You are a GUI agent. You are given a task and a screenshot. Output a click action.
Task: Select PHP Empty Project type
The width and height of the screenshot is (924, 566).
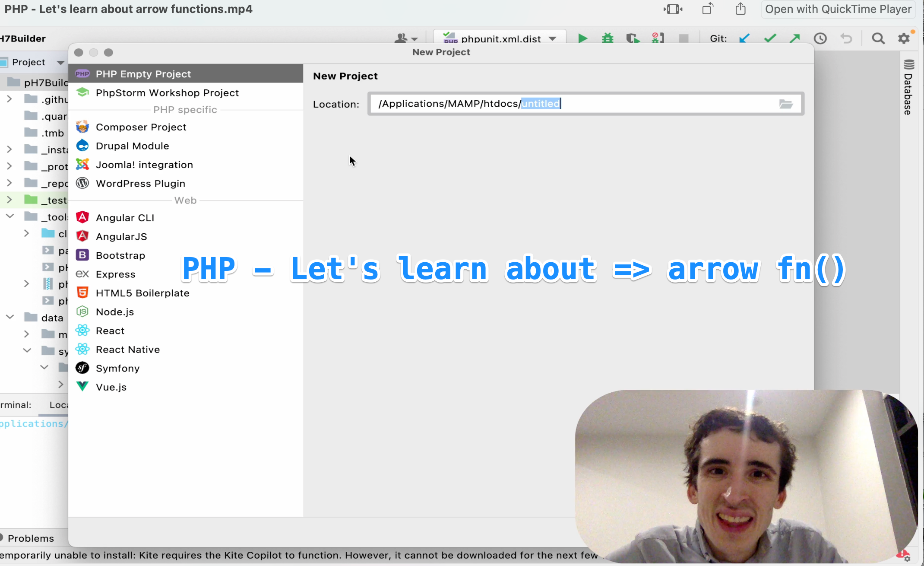[186, 74]
